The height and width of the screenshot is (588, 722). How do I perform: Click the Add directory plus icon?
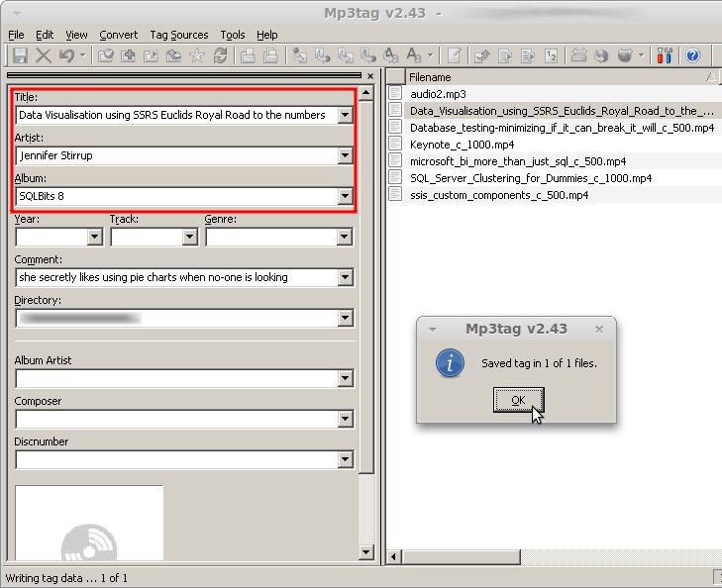click(128, 55)
